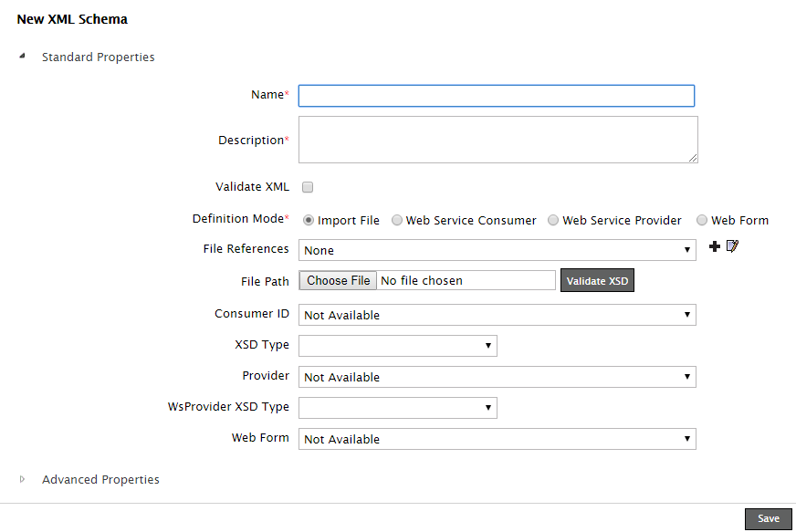
Task: Expand the WsProvider XSD Type dropdown
Action: click(397, 408)
